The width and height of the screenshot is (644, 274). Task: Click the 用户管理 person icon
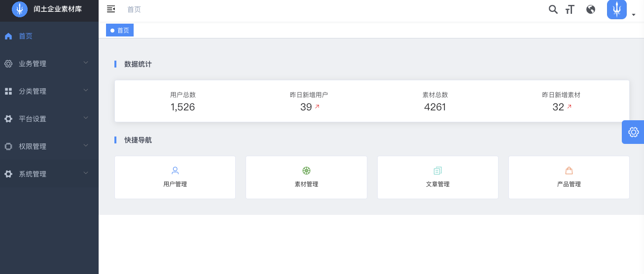tap(175, 171)
